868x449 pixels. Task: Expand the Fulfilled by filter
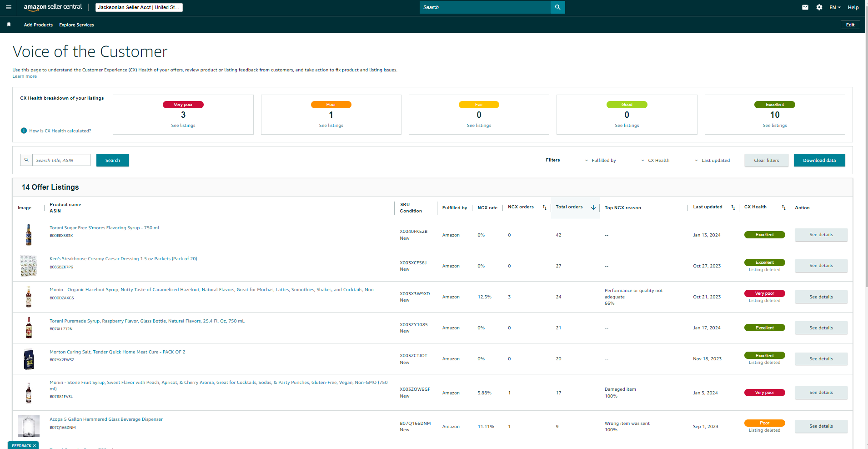(600, 161)
